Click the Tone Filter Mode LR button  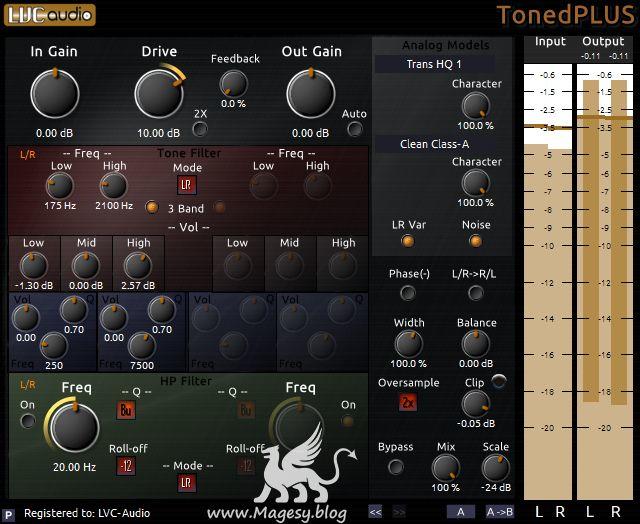pyautogui.click(x=187, y=185)
